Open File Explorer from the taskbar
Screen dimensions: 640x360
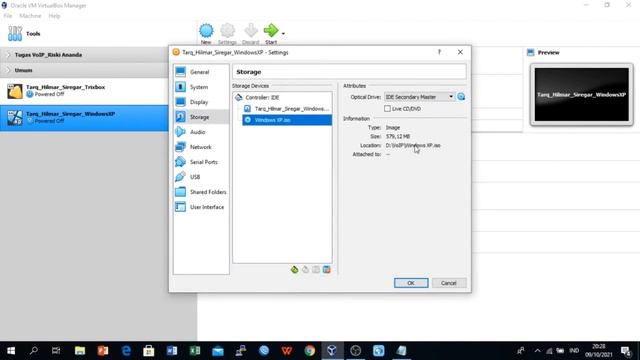pyautogui.click(x=80, y=351)
